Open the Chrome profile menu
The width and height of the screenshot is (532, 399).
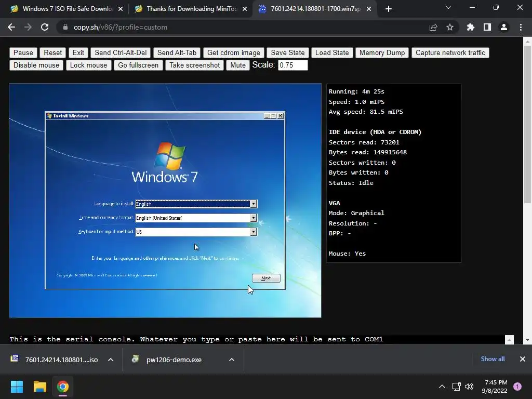[504, 27]
